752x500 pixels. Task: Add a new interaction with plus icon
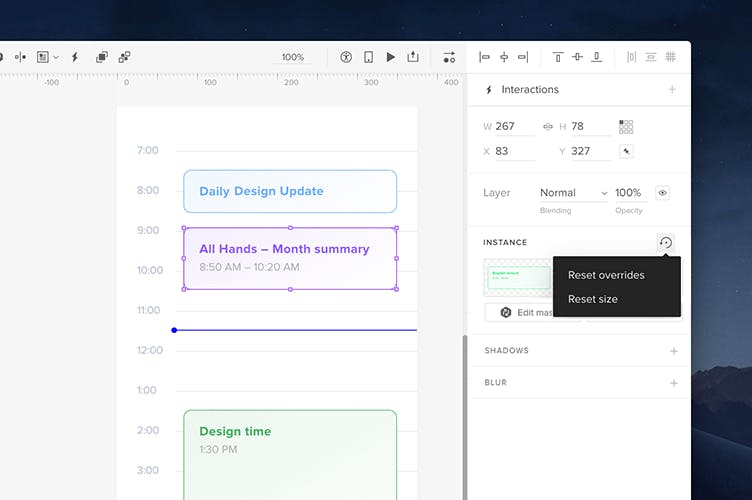tap(672, 89)
